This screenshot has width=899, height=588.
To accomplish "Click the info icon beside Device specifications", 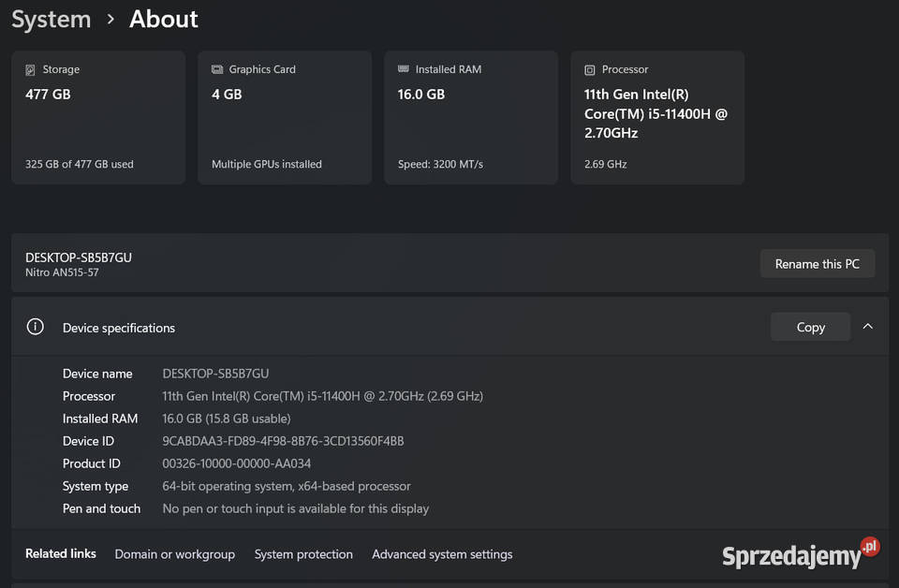I will coord(35,327).
